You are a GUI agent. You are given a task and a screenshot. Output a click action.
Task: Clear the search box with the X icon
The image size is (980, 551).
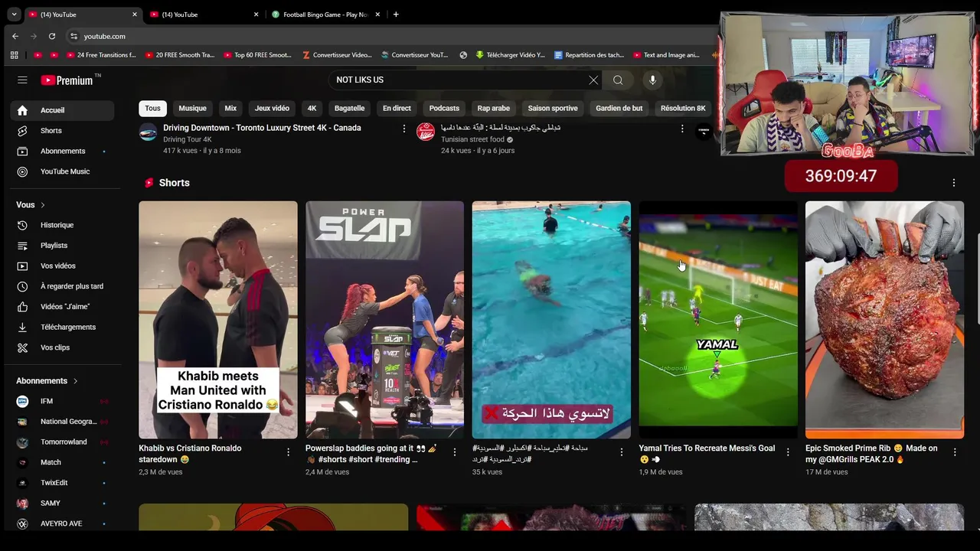point(593,80)
